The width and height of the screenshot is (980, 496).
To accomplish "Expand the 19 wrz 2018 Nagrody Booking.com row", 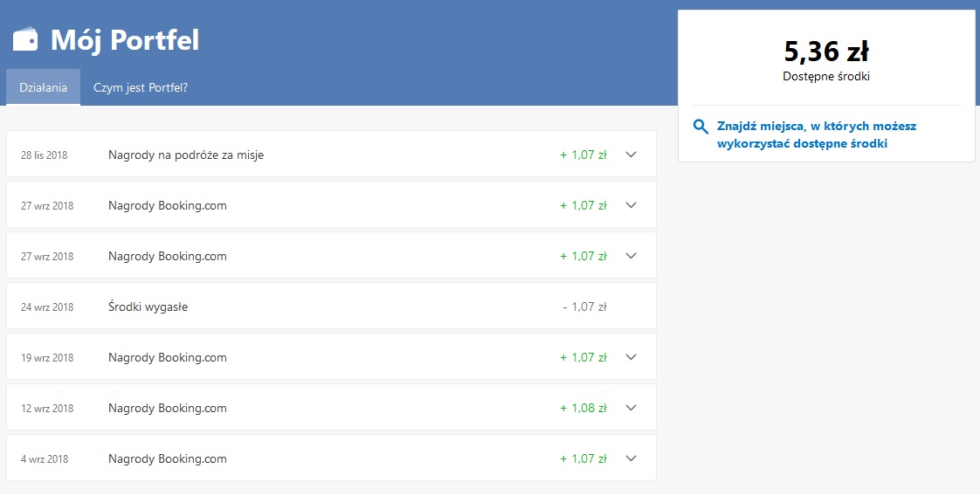I will tap(631, 356).
